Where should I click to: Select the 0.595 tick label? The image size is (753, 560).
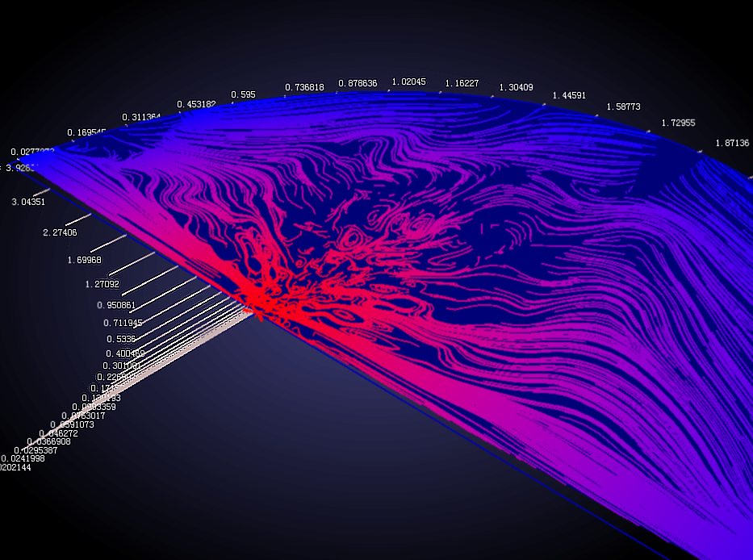point(243,94)
